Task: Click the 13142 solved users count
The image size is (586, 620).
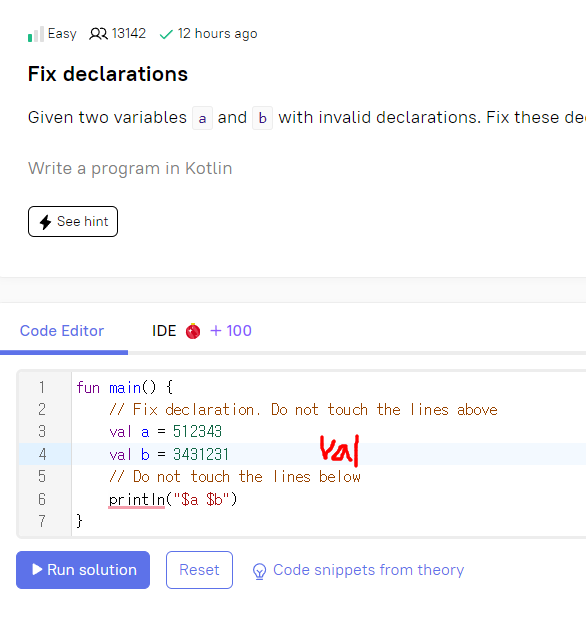Action: tap(129, 34)
